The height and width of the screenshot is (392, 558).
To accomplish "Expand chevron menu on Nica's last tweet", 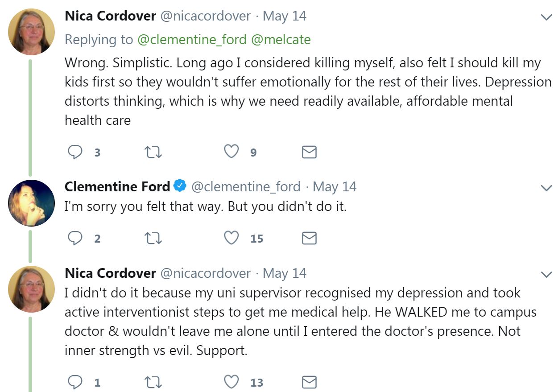I will [546, 274].
